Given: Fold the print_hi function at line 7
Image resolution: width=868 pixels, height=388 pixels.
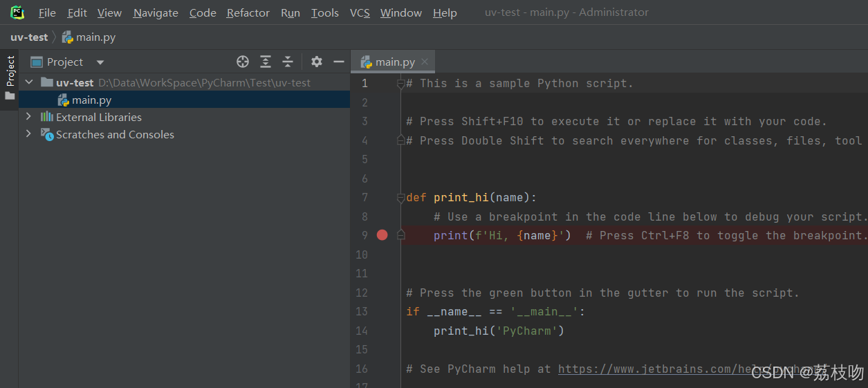Looking at the screenshot, I should [400, 198].
